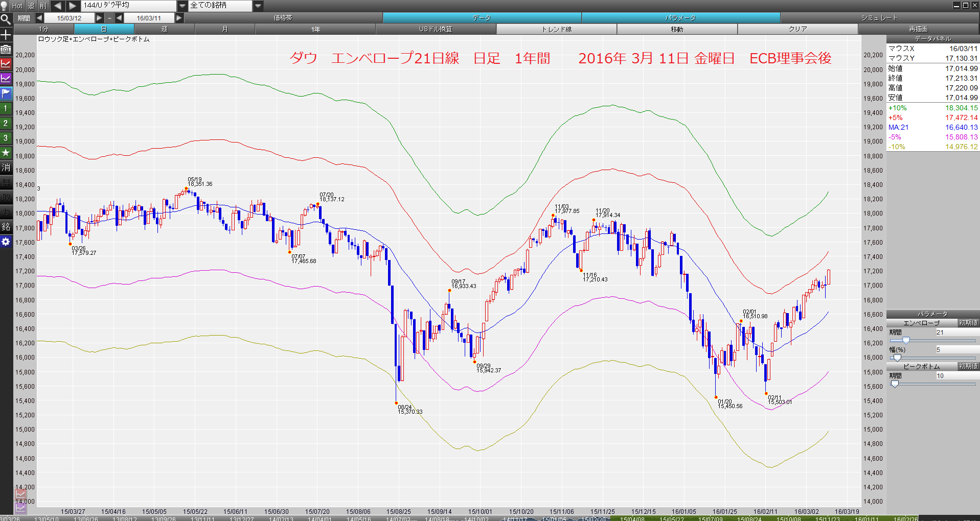Viewport: 980px width, 521px height.
Task: Click the 詳 sidebar button
Action: 6,182
